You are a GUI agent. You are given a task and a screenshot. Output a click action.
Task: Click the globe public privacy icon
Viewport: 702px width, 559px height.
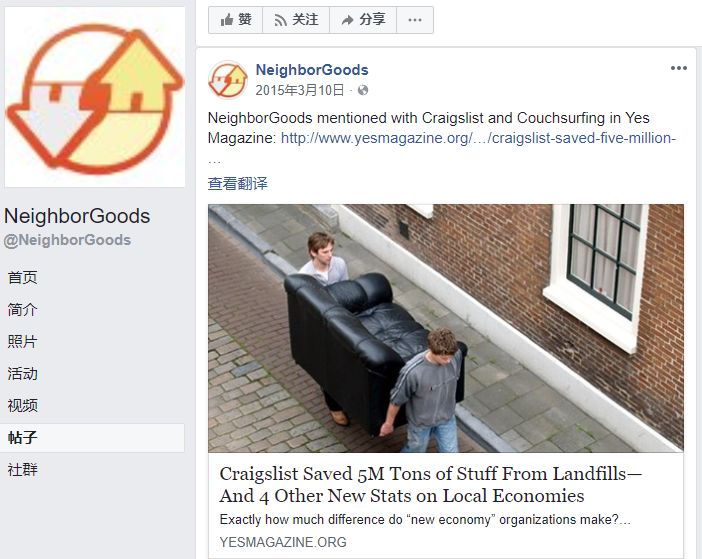(363, 90)
